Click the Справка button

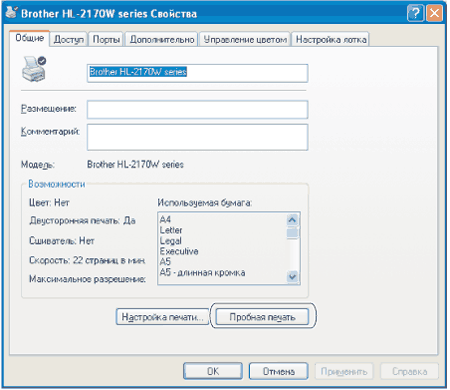(x=409, y=371)
